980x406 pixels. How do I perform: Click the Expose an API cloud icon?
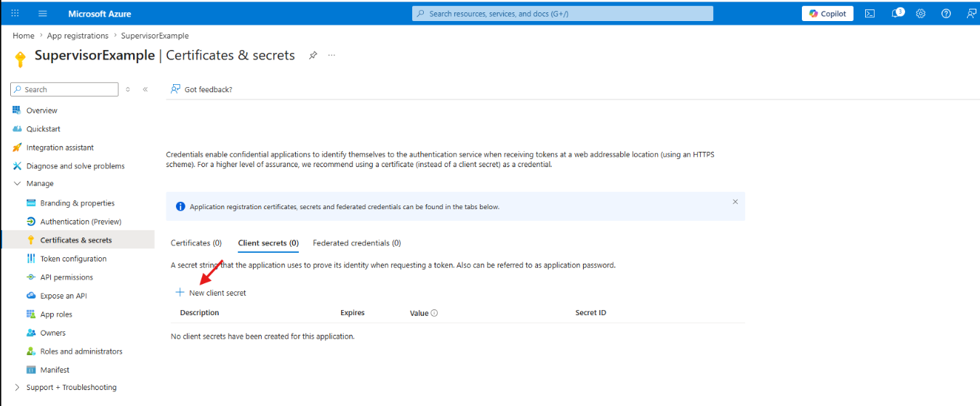click(31, 296)
